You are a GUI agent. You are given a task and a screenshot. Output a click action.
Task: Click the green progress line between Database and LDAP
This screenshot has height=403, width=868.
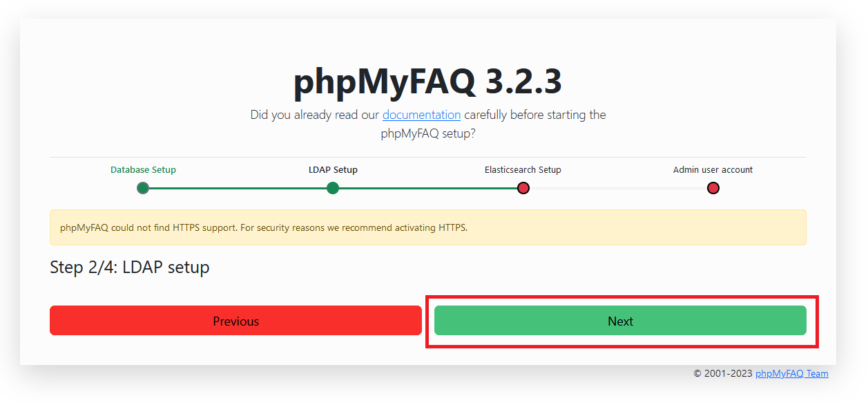click(x=238, y=188)
